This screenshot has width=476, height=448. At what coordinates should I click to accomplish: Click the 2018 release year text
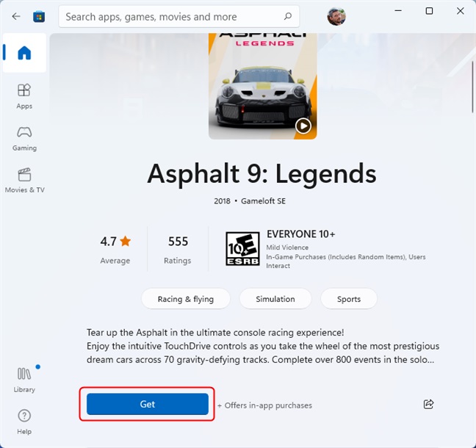pos(223,201)
